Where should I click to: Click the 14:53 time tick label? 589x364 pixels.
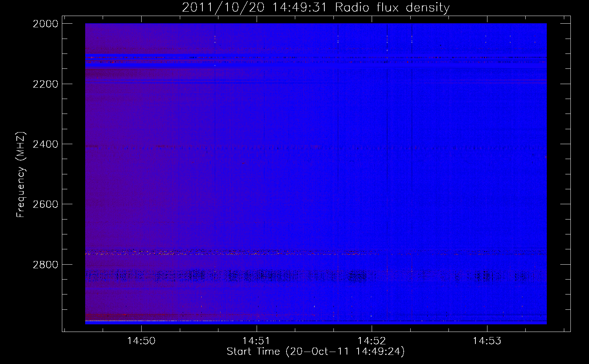pyautogui.click(x=487, y=341)
